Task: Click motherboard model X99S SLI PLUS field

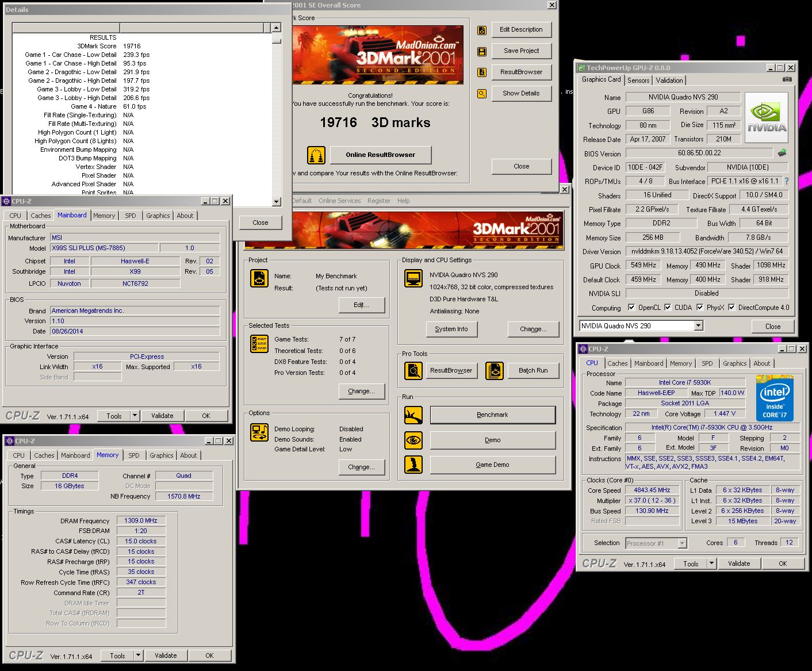Action: click(104, 248)
